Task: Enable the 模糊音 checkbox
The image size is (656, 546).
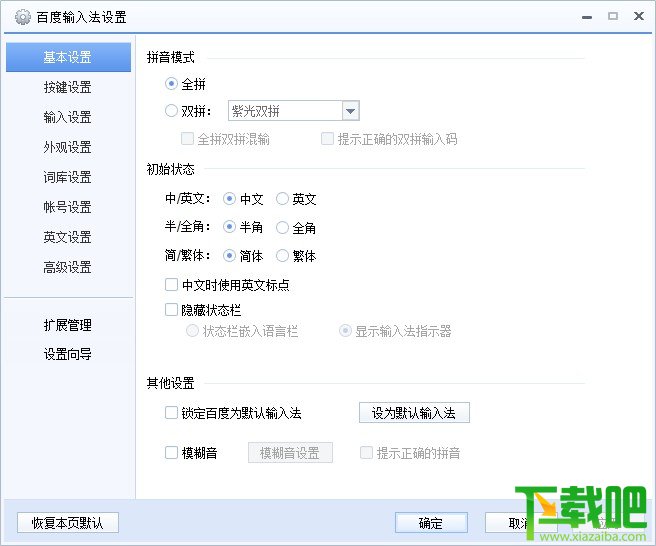Action: pos(171,453)
